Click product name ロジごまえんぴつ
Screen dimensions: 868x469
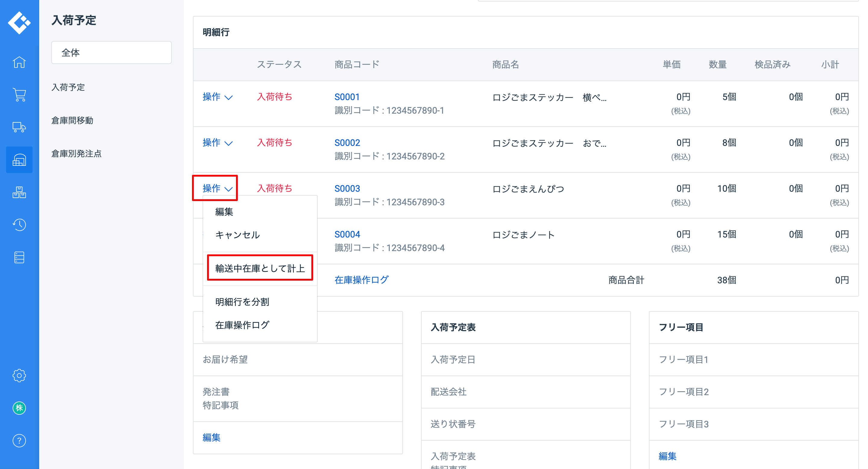coord(528,189)
